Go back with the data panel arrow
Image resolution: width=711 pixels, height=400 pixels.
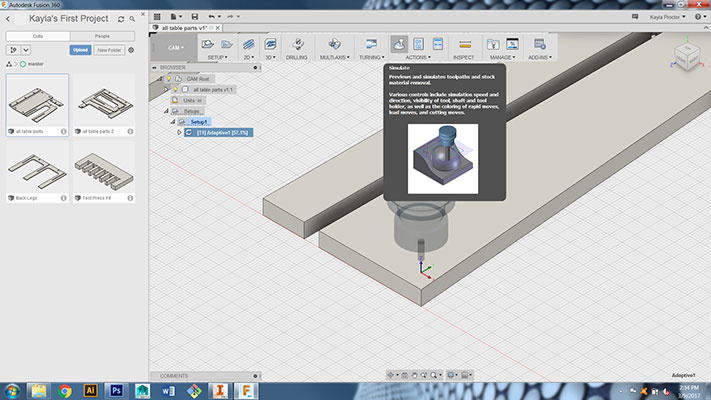click(x=8, y=19)
